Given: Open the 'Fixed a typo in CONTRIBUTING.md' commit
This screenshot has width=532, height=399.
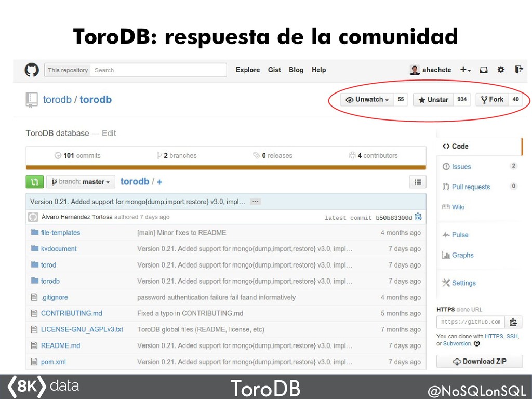Looking at the screenshot, I should (x=190, y=313).
